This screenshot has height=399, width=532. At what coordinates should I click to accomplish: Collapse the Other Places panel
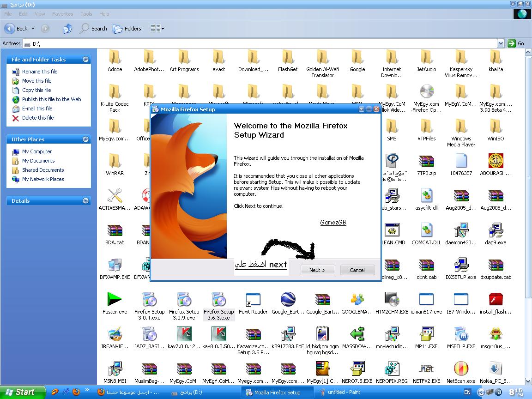coord(86,139)
